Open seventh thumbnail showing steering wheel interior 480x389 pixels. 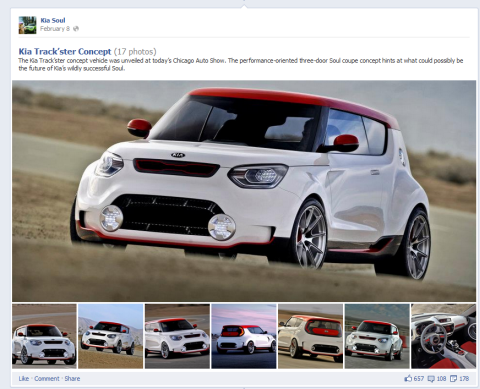click(444, 336)
